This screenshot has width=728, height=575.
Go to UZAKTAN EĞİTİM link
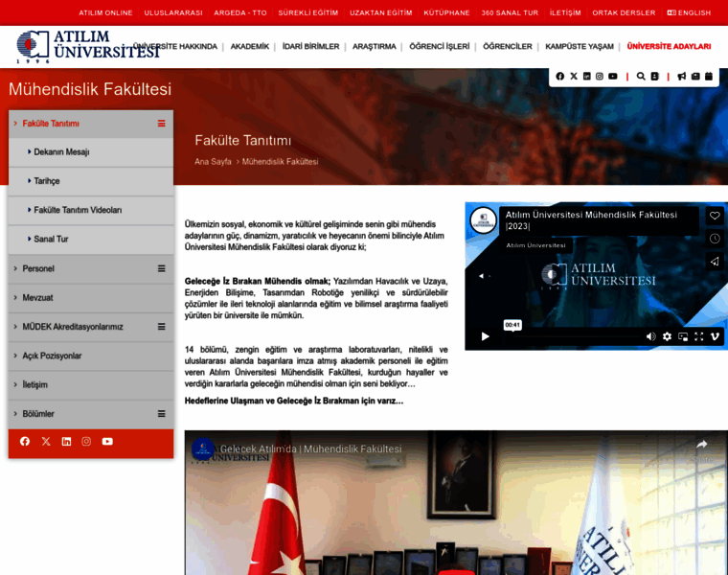tap(380, 13)
